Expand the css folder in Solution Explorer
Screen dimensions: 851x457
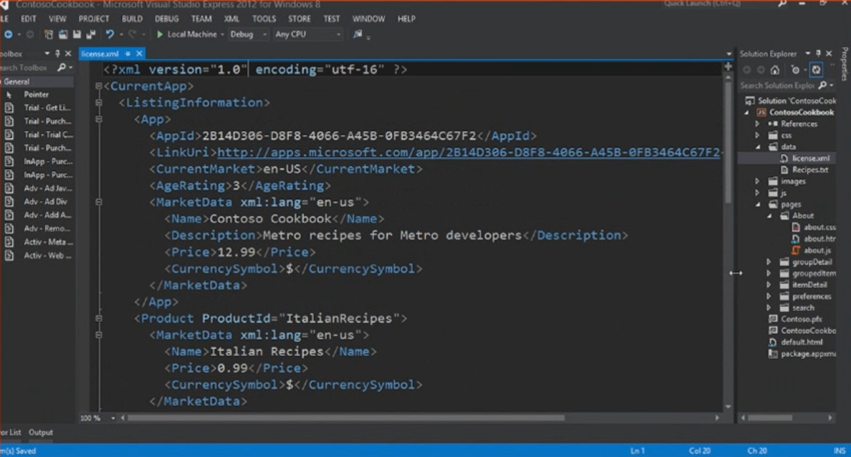757,135
